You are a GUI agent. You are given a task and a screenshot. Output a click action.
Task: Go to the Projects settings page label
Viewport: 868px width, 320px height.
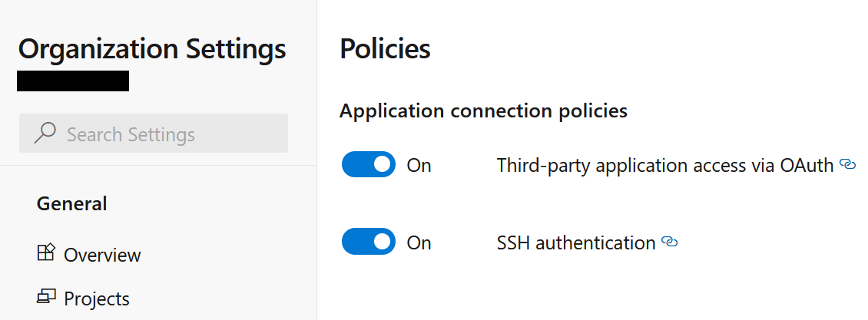click(x=97, y=299)
